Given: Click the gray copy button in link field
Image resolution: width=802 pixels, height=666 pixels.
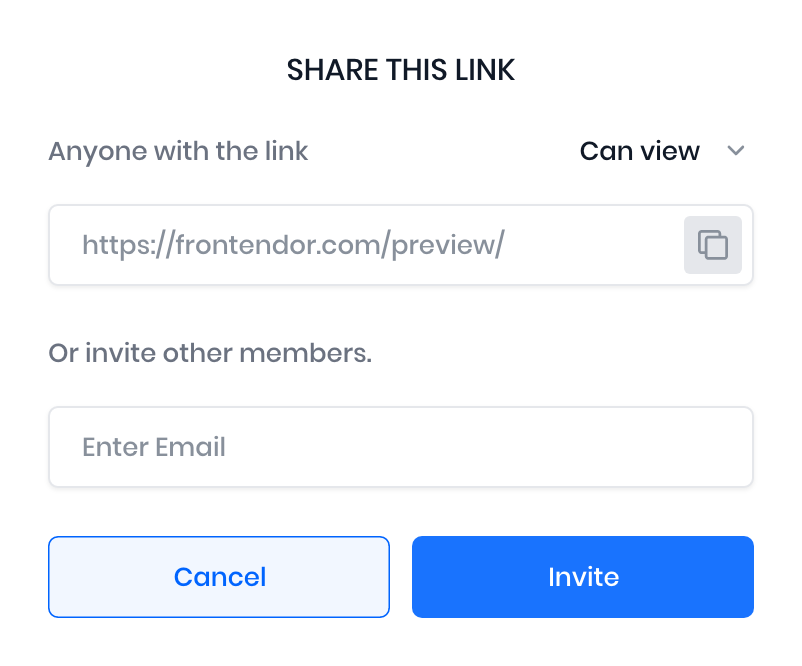Looking at the screenshot, I should point(712,245).
